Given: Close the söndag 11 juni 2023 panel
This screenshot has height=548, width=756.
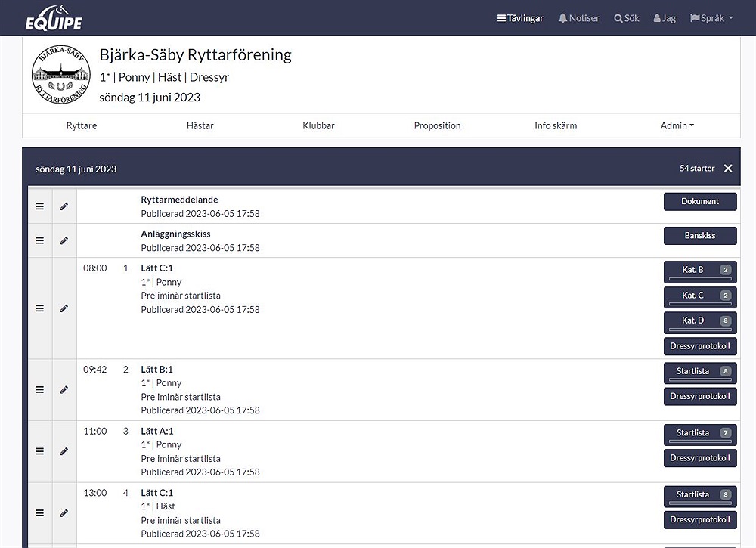Looking at the screenshot, I should click(x=728, y=169).
